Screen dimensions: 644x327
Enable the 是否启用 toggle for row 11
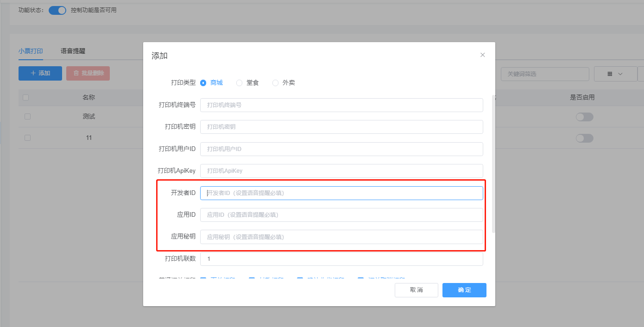(584, 138)
